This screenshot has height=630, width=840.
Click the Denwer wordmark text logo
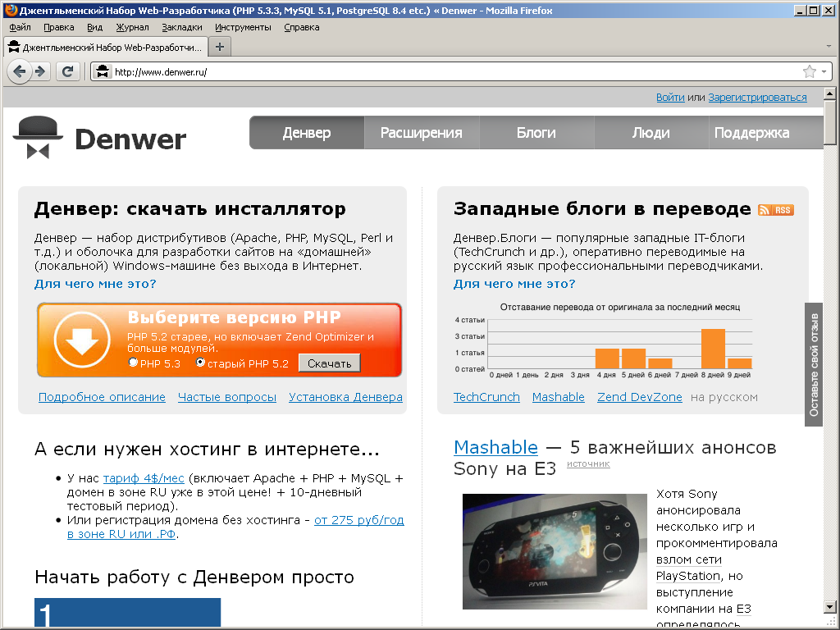130,139
